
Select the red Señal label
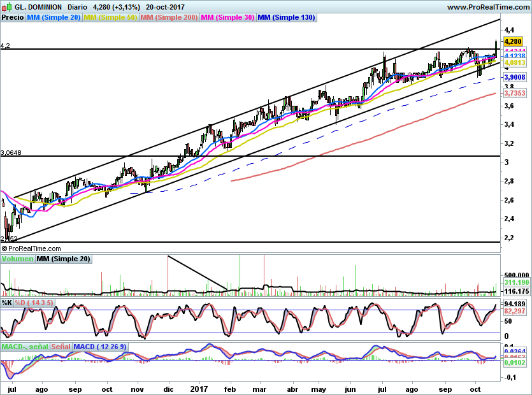[x=61, y=347]
